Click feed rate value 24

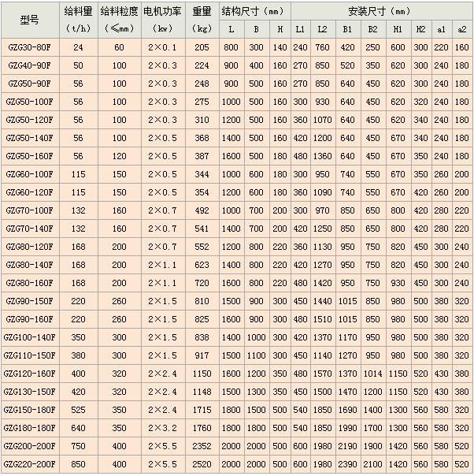click(78, 47)
